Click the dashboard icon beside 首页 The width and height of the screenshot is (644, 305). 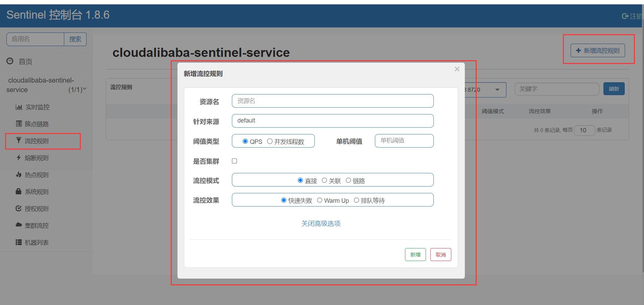coord(10,61)
